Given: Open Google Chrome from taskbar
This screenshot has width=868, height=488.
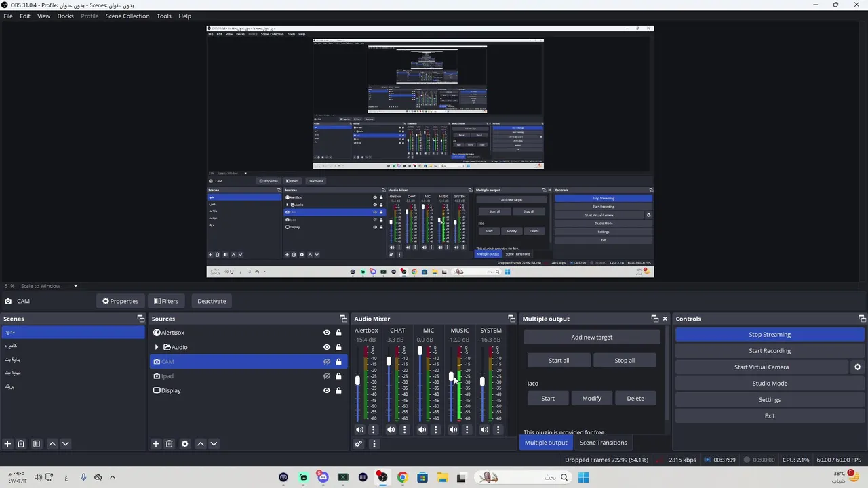Looking at the screenshot, I should 402,478.
